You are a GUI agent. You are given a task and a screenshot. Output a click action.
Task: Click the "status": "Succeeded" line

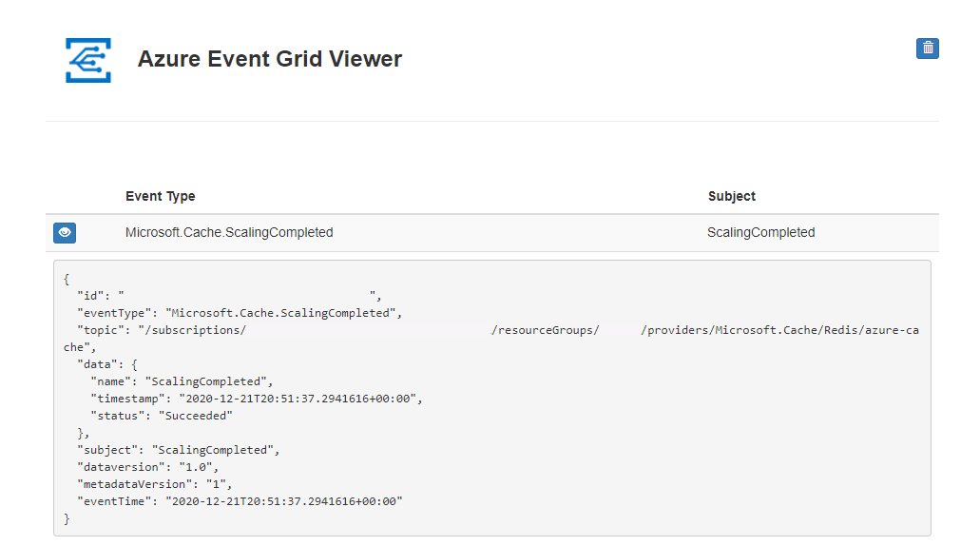coord(162,416)
